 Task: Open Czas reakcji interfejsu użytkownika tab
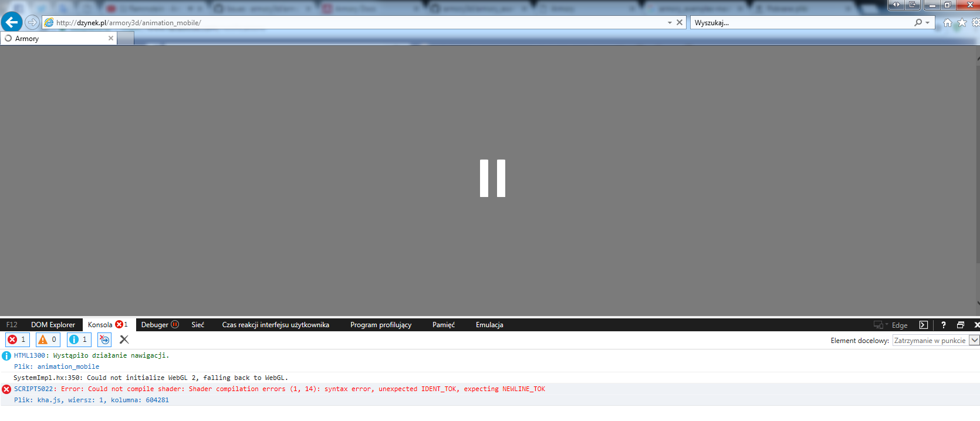275,325
